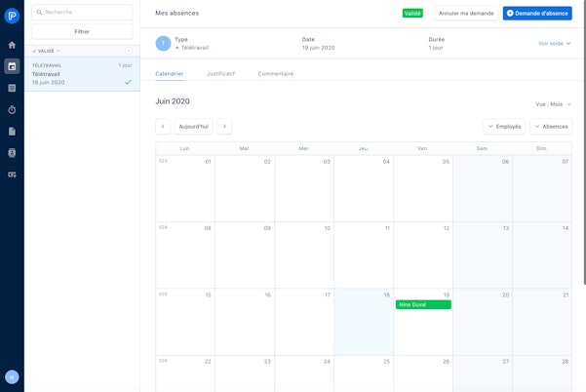586x392 pixels.
Task: Focus the Recherche search field
Action: [82, 13]
